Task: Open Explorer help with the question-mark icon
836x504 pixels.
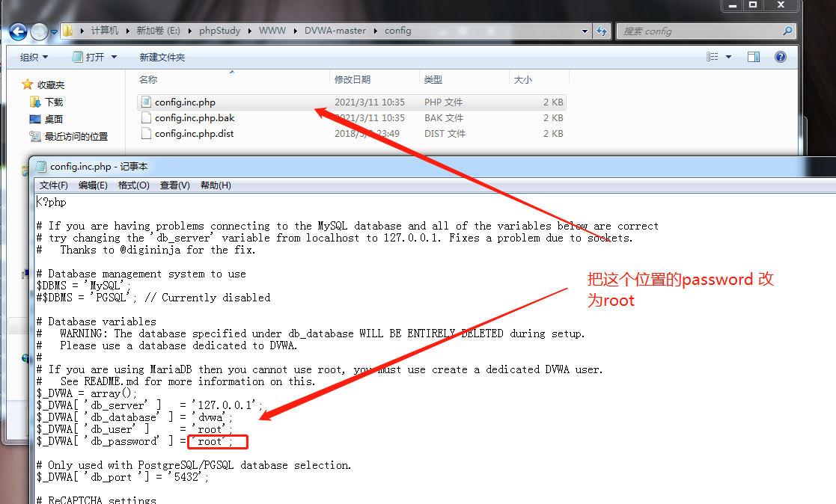Action: click(x=780, y=57)
